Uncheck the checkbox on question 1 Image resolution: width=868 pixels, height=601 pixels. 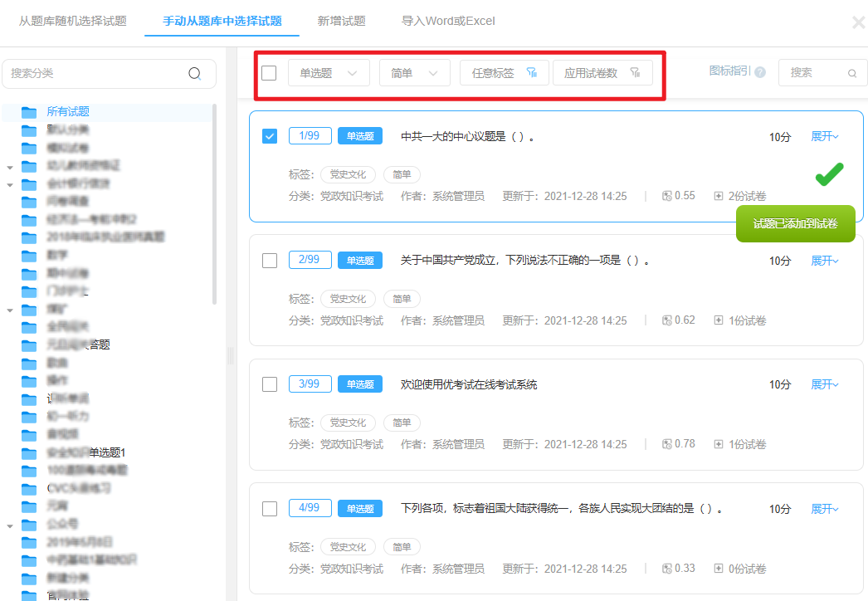pos(270,137)
